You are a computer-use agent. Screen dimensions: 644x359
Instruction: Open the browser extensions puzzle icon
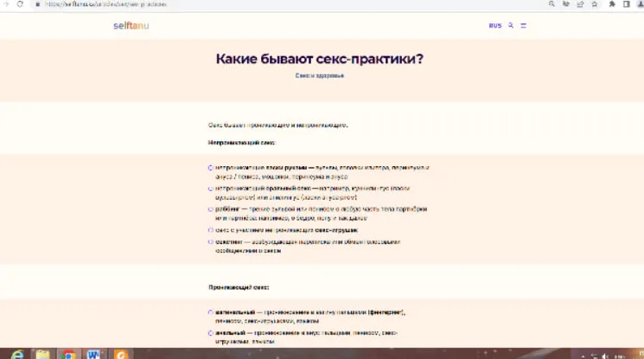612,4
